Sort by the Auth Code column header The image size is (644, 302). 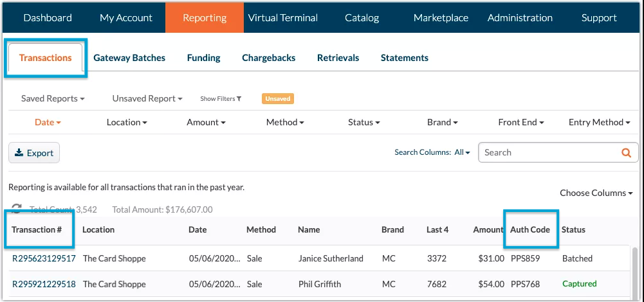530,229
